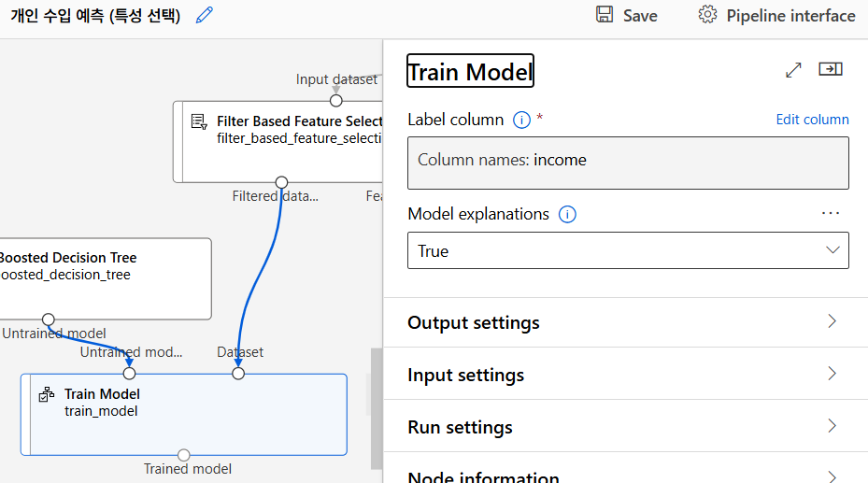Open the Model explanations dropdown
Image resolution: width=868 pixels, height=483 pixels.
click(x=628, y=250)
